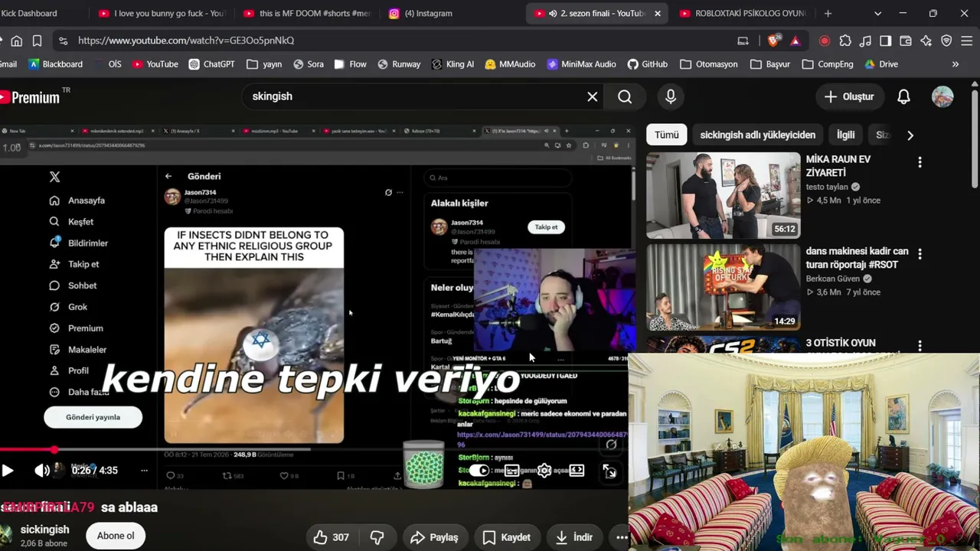The height and width of the screenshot is (551, 980).
Task: Open the GitHub bookmark
Action: pos(648,64)
